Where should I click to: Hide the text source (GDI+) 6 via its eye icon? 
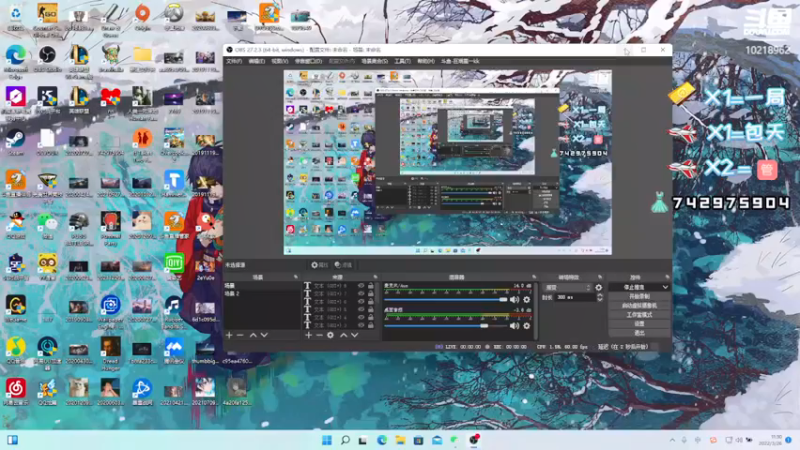click(x=361, y=302)
